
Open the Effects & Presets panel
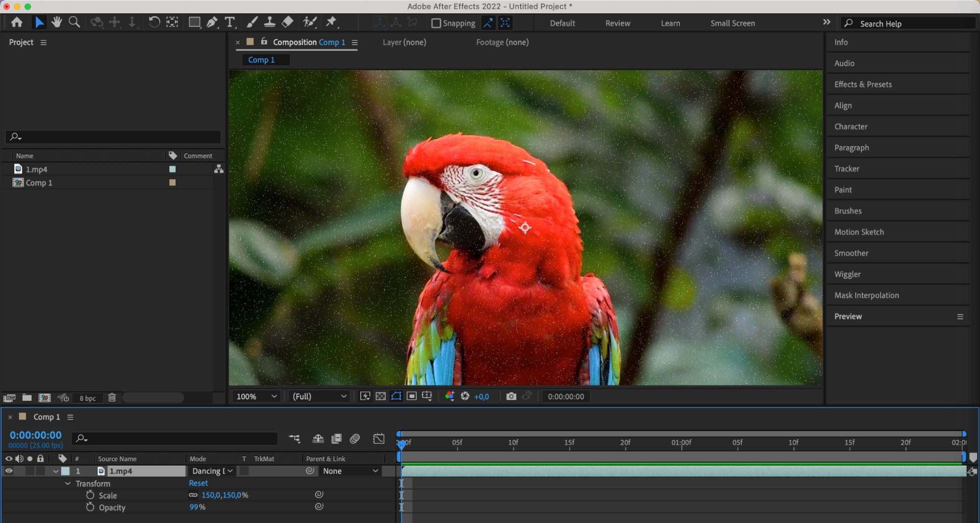coord(863,84)
